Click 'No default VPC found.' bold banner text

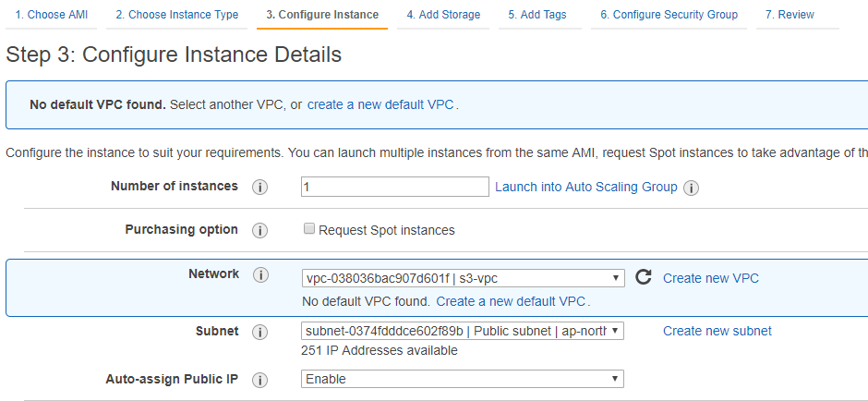98,104
